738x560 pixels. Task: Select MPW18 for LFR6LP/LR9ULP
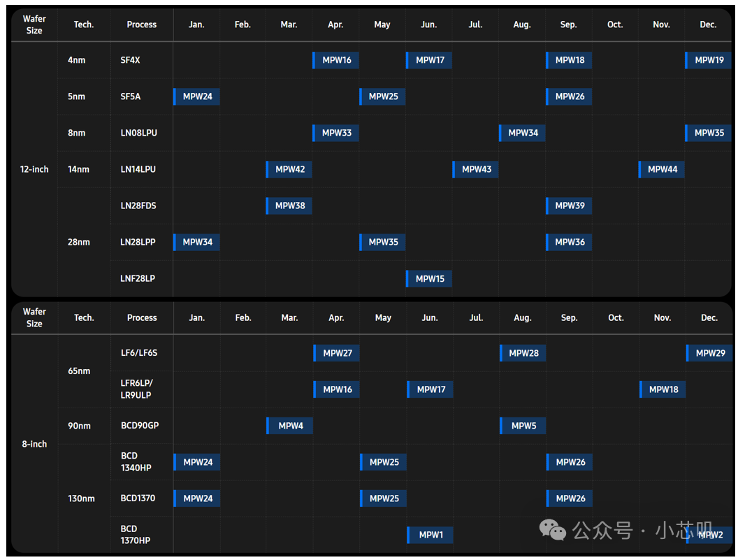(x=663, y=389)
